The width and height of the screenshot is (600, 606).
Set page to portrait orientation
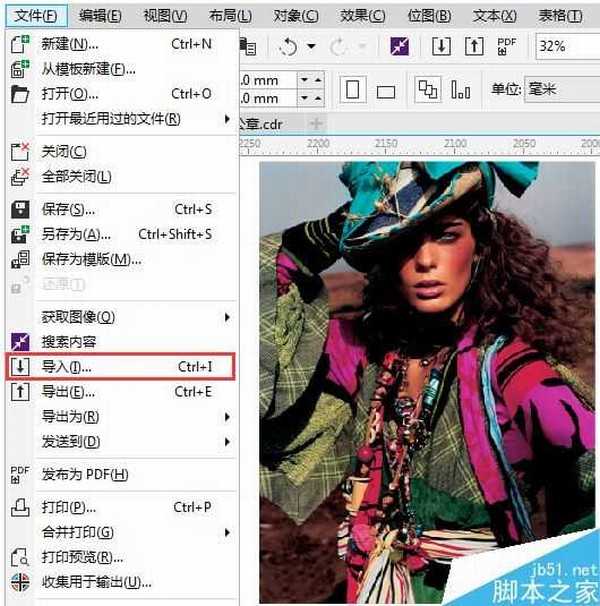353,90
